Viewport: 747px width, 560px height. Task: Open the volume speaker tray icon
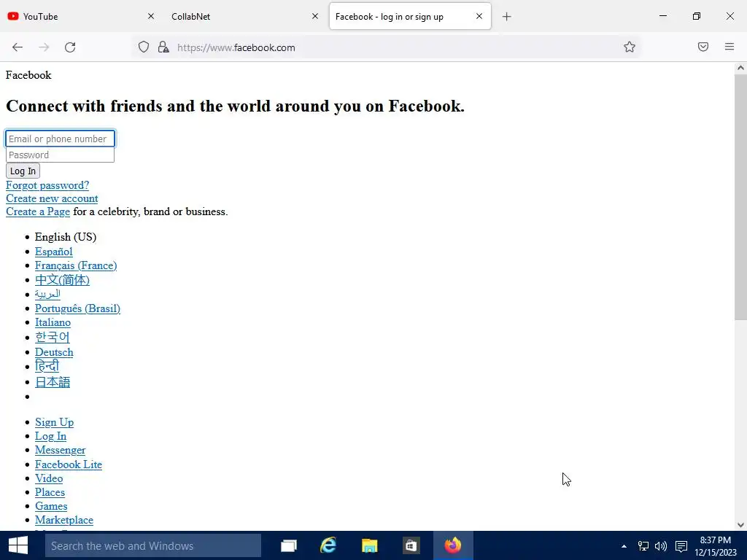(x=661, y=546)
